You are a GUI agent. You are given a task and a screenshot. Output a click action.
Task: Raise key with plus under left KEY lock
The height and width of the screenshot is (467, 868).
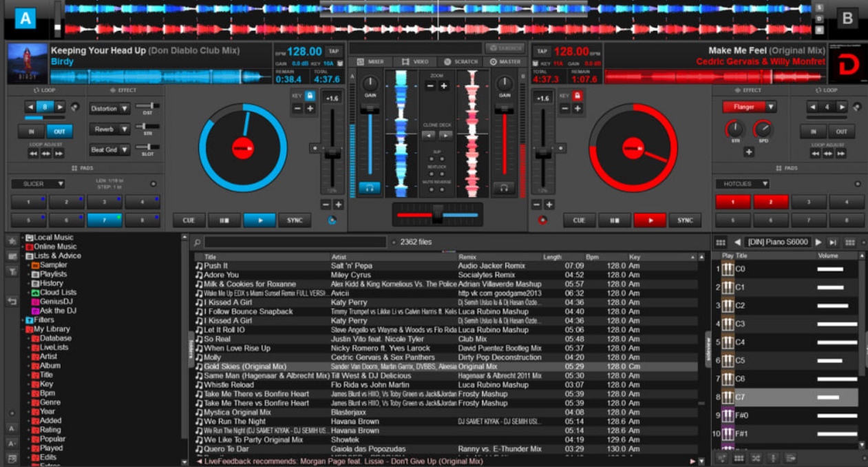point(310,109)
